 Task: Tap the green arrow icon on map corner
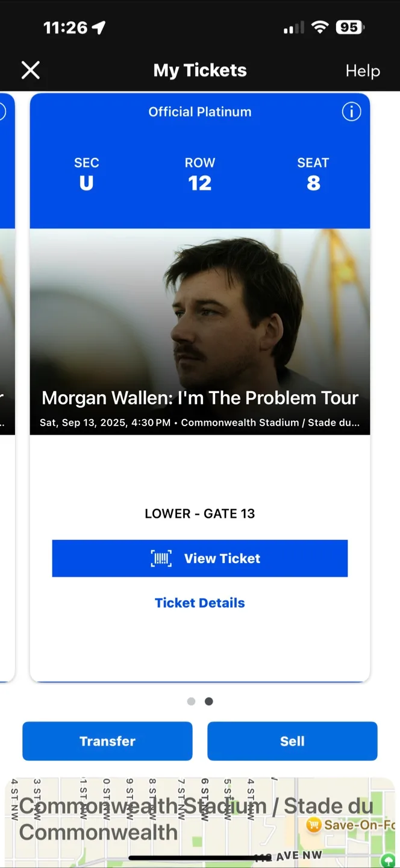coord(389,861)
